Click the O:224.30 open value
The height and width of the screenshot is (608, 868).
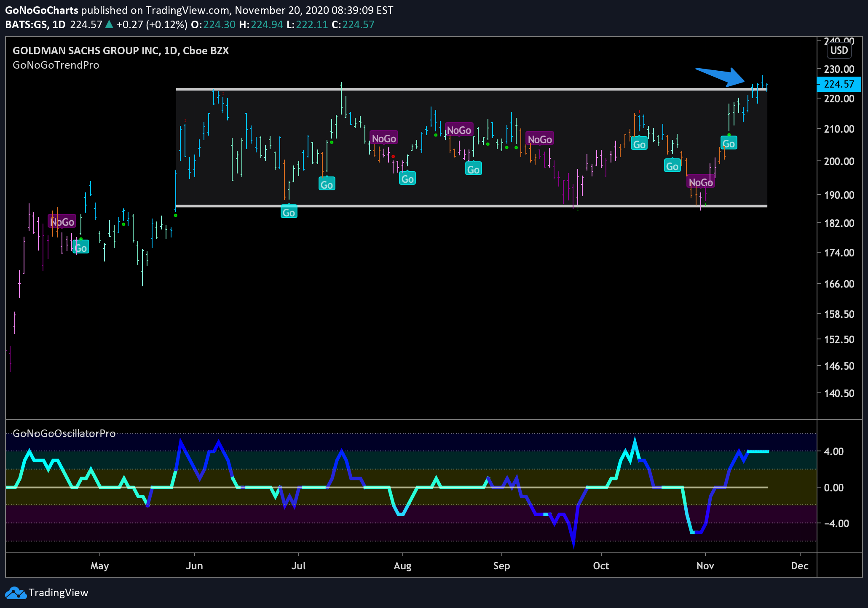213,24
